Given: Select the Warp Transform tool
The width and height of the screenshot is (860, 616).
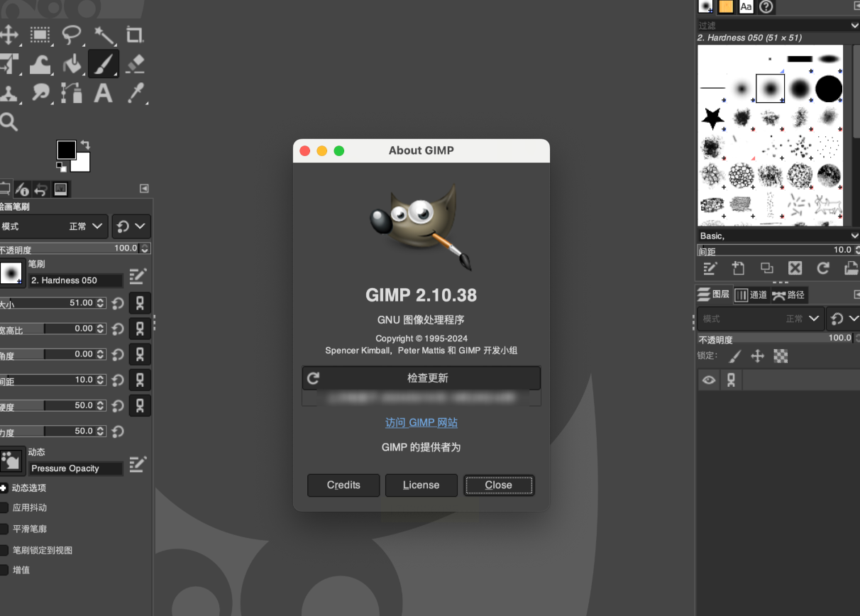Looking at the screenshot, I should pos(40,64).
